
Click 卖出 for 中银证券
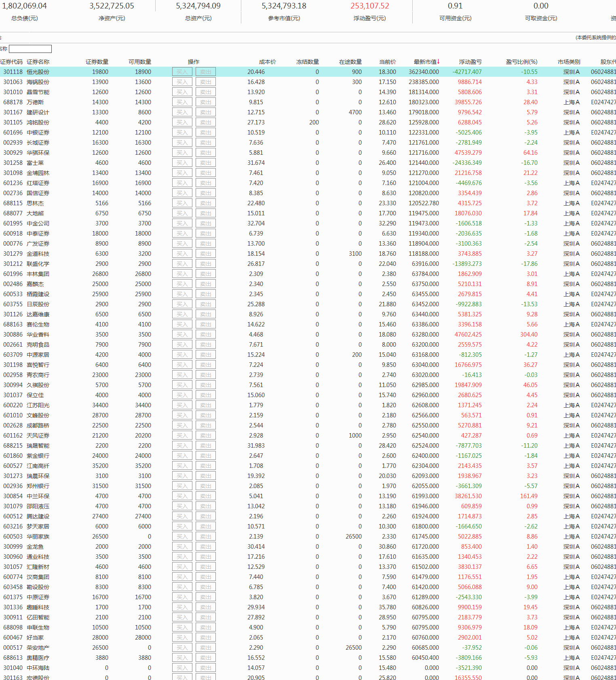tap(206, 133)
